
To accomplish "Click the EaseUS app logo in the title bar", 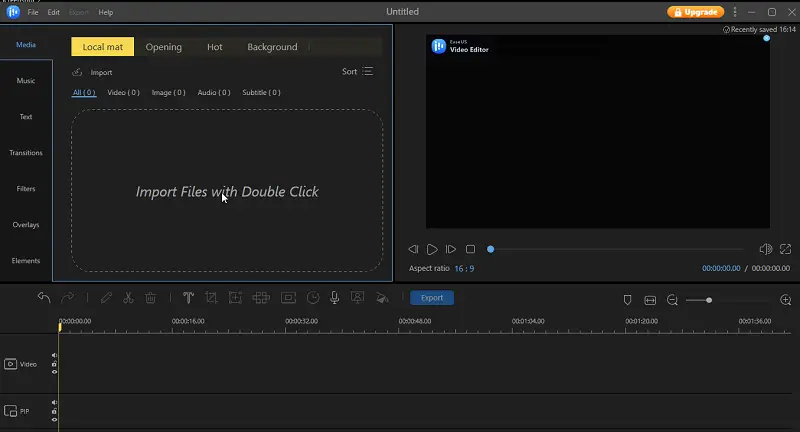I will tap(13, 11).
